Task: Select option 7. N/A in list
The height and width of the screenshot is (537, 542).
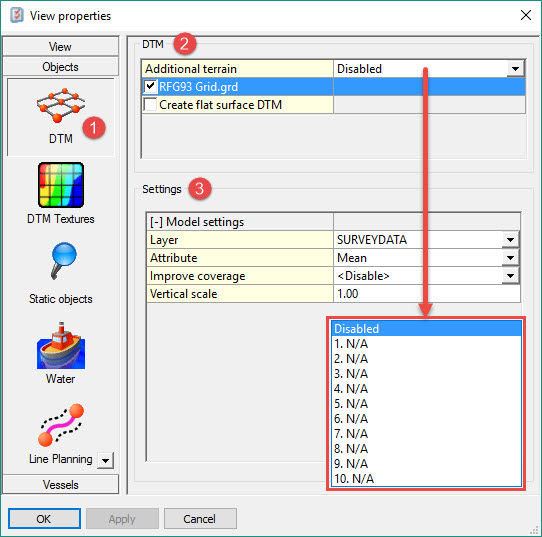Action: pos(426,434)
